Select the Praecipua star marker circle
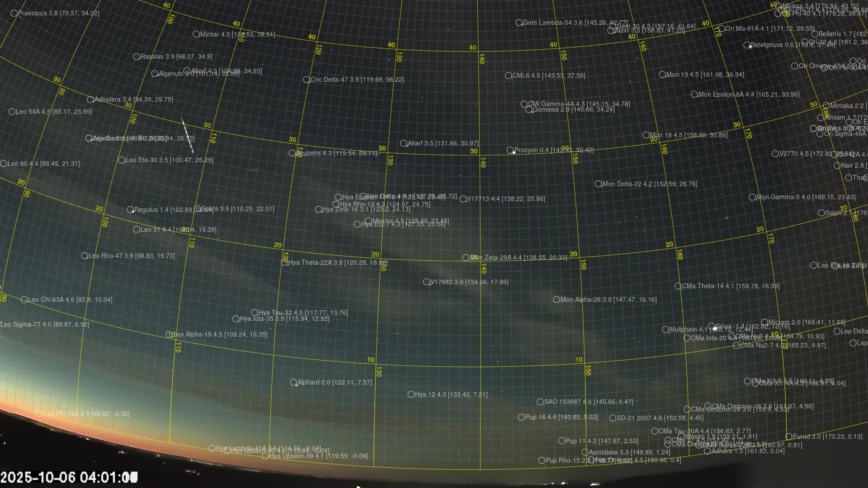 (x=14, y=13)
